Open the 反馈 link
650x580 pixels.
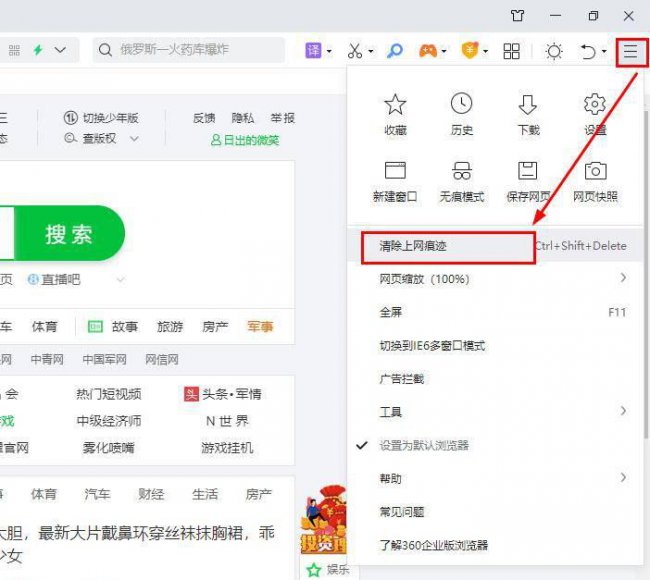tap(204, 118)
